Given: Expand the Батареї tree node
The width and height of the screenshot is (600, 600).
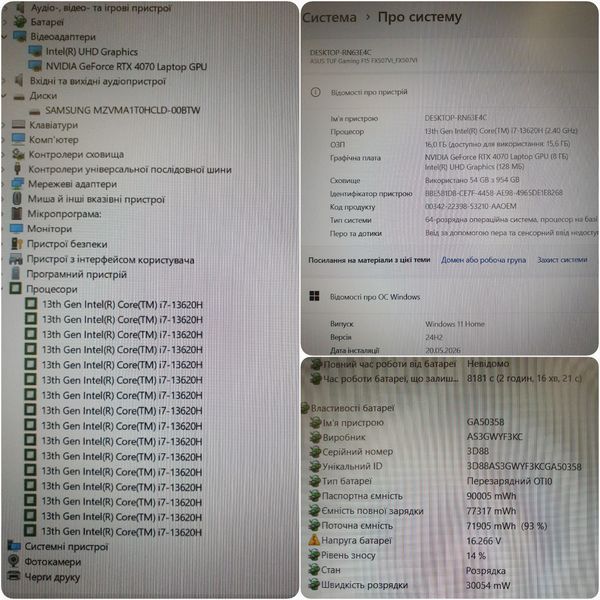Looking at the screenshot, I should tap(4, 22).
